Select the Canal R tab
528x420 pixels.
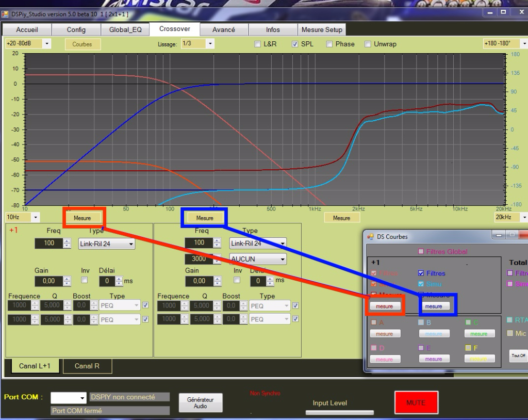pos(87,366)
